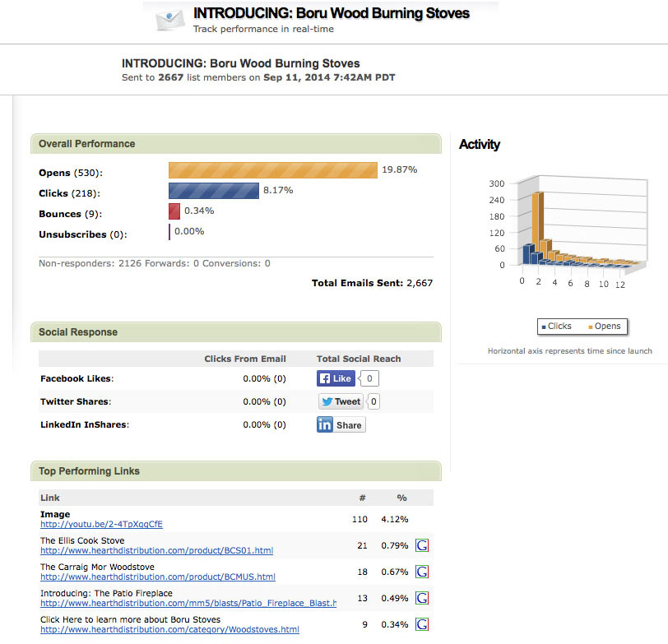Screen dimensions: 668x644
Task: Click the blue Clicks performance bar
Action: pyautogui.click(x=213, y=191)
